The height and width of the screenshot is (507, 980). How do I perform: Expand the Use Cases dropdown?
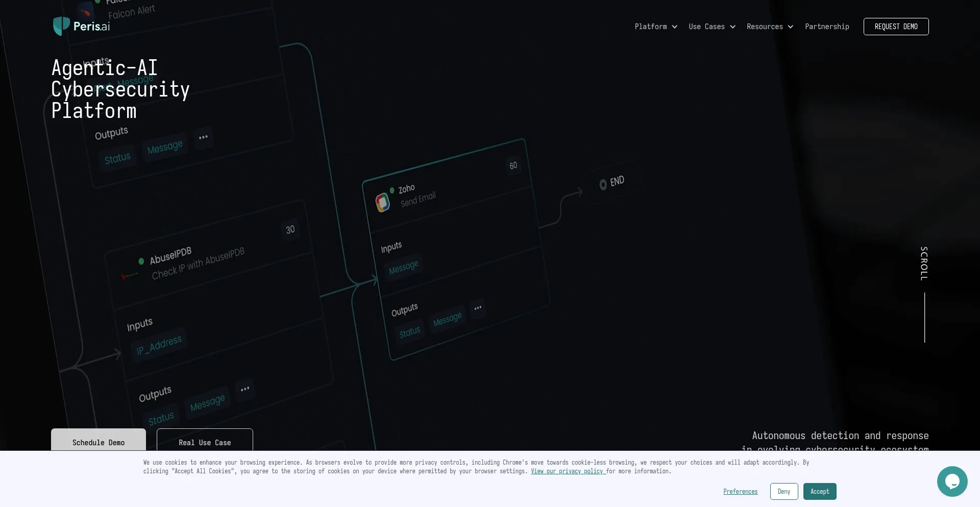coord(712,27)
